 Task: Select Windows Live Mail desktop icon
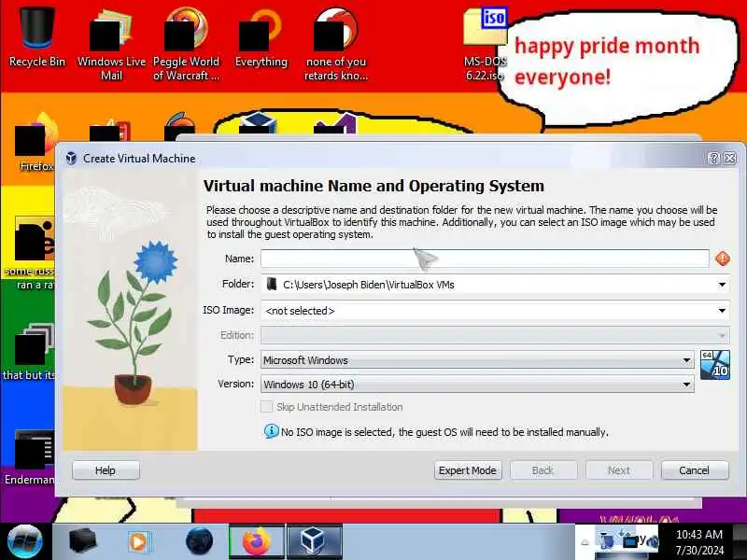click(111, 45)
